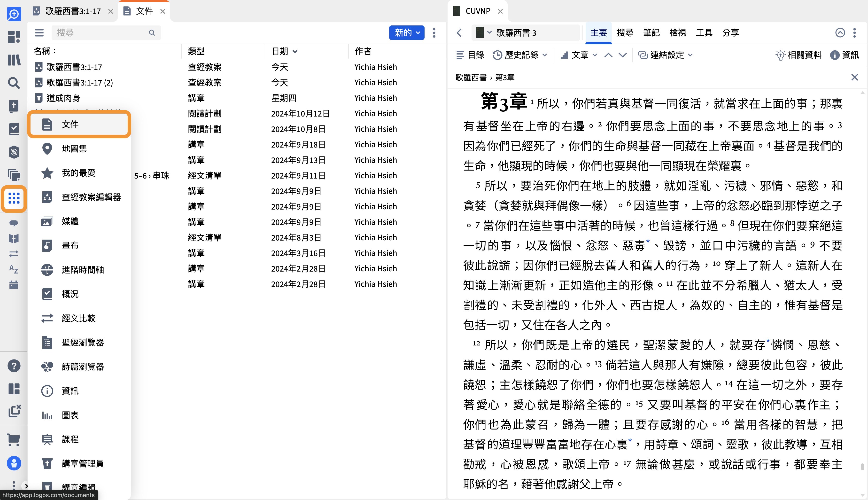Choose 經文比較 in the apps menu
The width and height of the screenshot is (868, 500).
point(79,318)
